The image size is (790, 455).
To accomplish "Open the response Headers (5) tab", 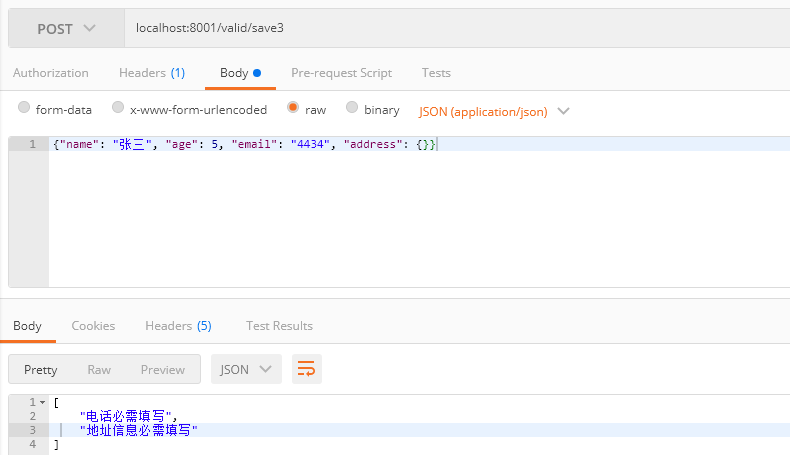I will tap(178, 326).
